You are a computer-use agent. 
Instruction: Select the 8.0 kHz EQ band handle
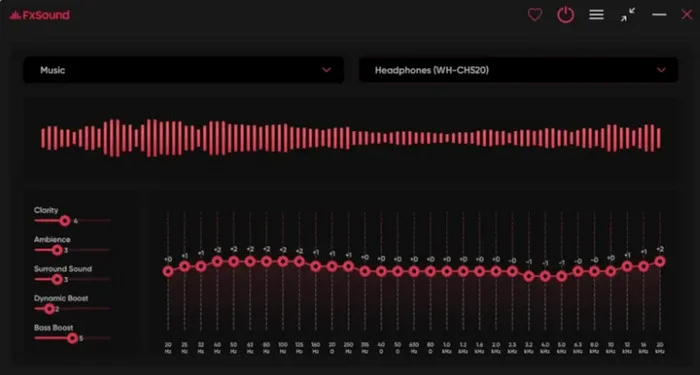coord(594,271)
